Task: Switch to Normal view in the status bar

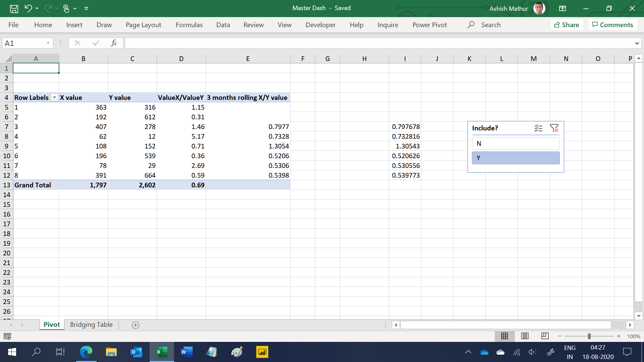Action: pos(504,336)
